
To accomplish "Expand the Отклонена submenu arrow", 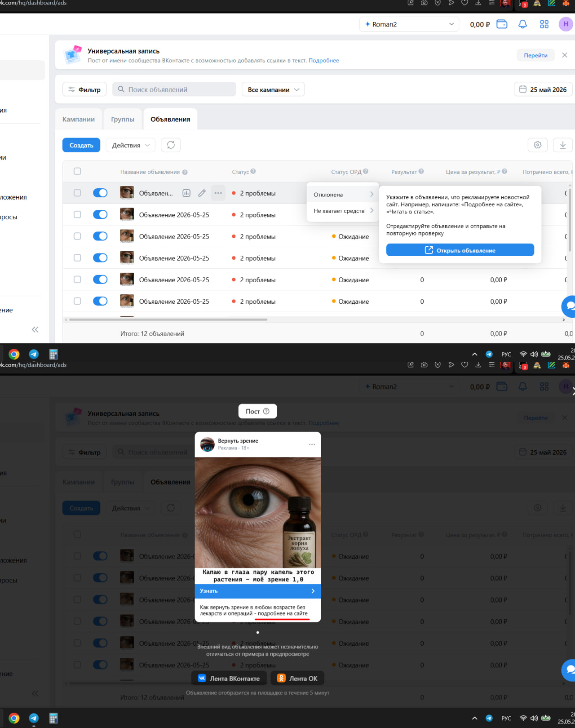I will 372,194.
